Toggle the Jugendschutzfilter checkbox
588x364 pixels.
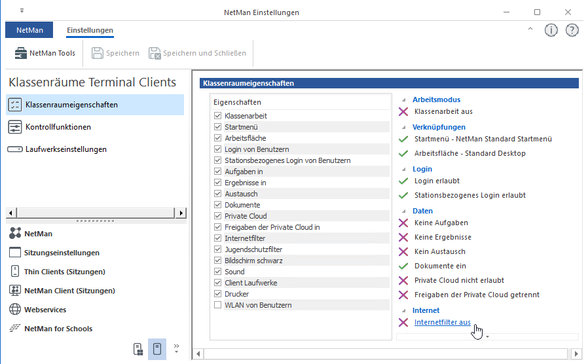pos(217,249)
